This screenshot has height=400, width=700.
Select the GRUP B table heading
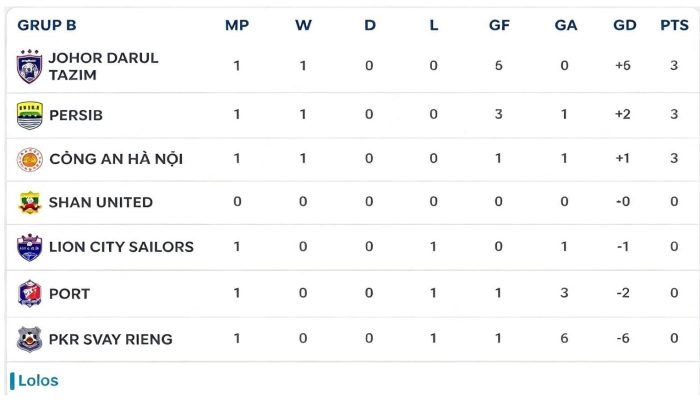pyautogui.click(x=47, y=25)
